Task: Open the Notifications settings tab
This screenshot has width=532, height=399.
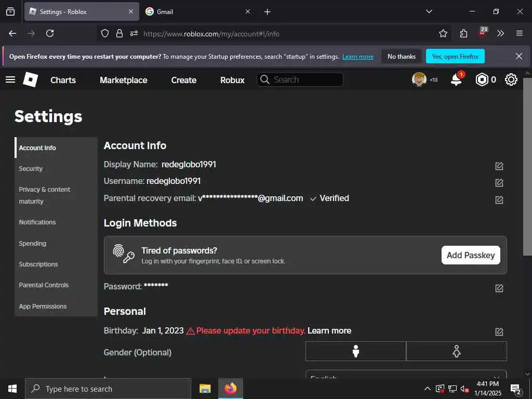Action: pos(56,222)
